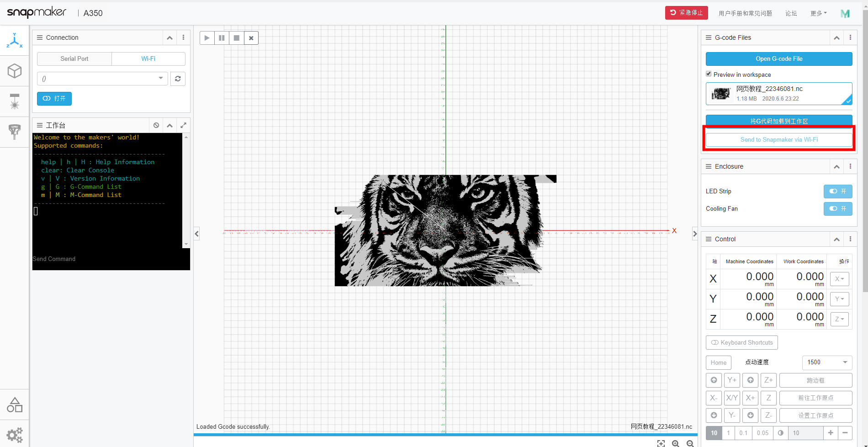
Task: Expand console to fullscreen
Action: [x=183, y=125]
